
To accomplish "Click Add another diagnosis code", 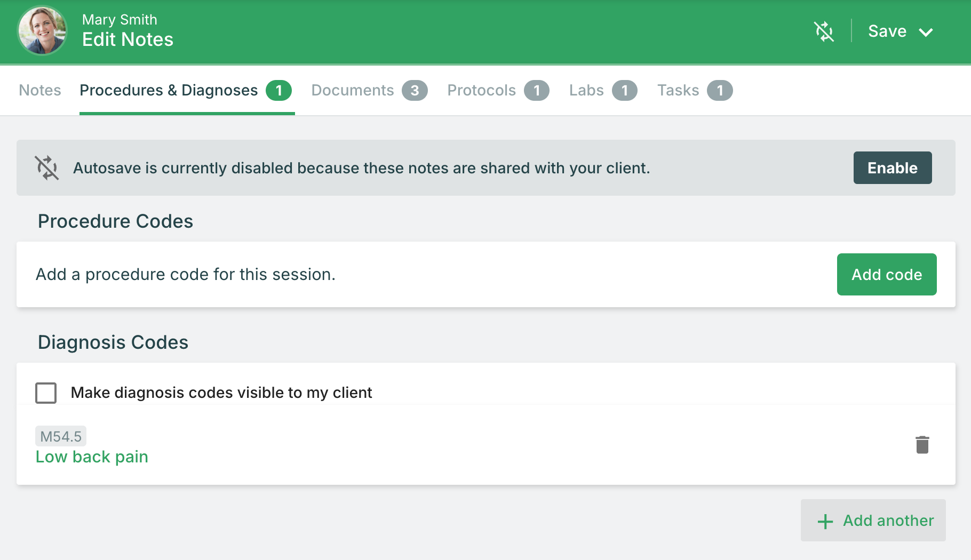I will [873, 521].
